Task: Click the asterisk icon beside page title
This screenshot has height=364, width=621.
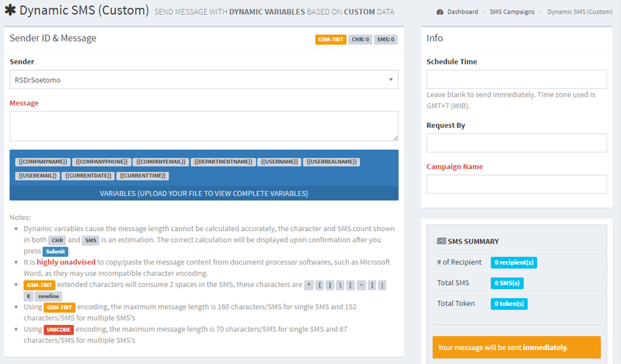Action: (10, 10)
